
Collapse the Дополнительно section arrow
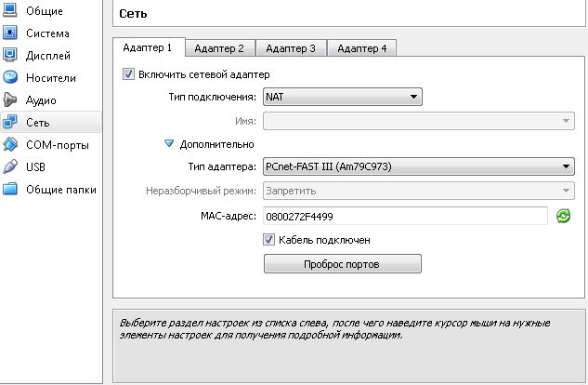tap(169, 144)
